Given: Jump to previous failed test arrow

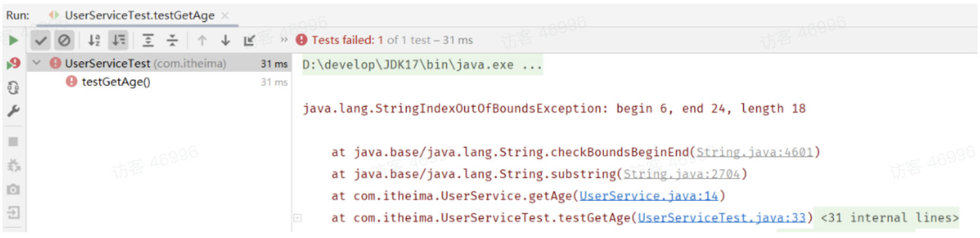Looking at the screenshot, I should (x=202, y=40).
